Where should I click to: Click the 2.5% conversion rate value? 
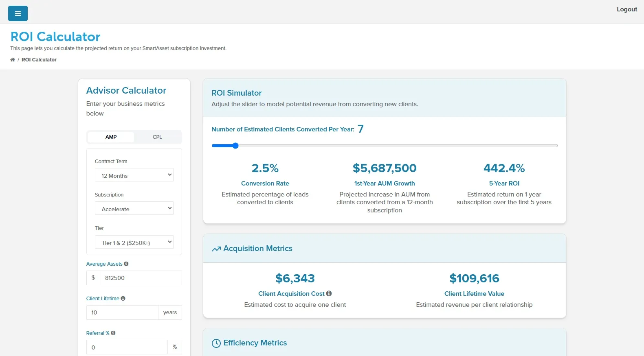265,168
